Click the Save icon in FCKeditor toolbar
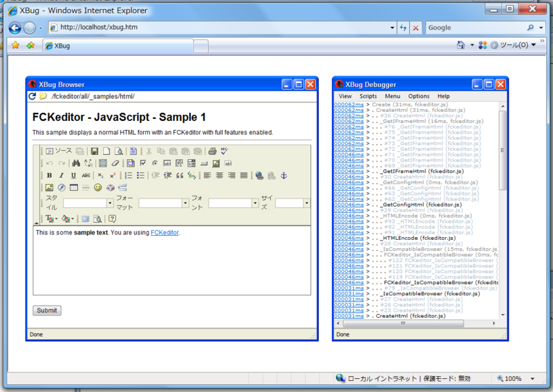553x392 pixels. 94,151
